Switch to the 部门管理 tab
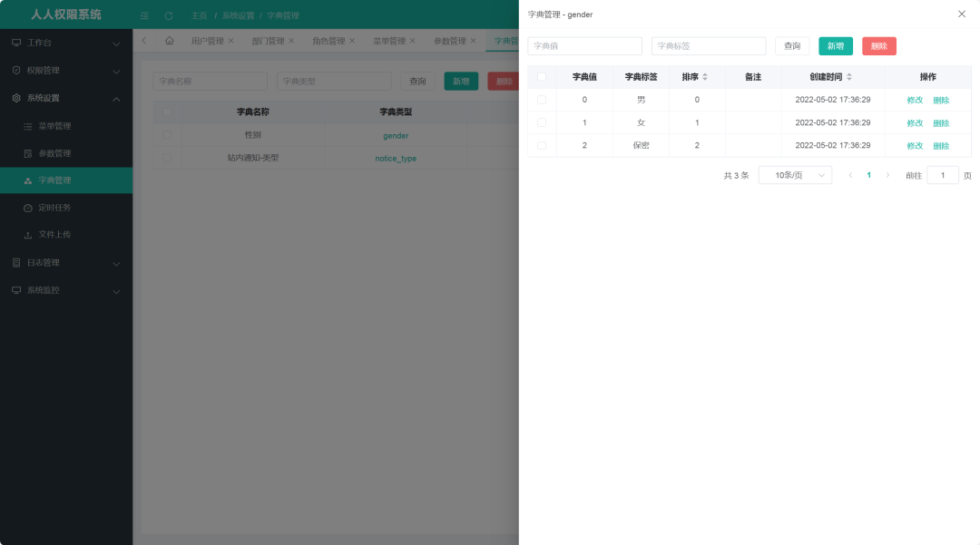Image resolution: width=980 pixels, height=545 pixels. pos(268,40)
